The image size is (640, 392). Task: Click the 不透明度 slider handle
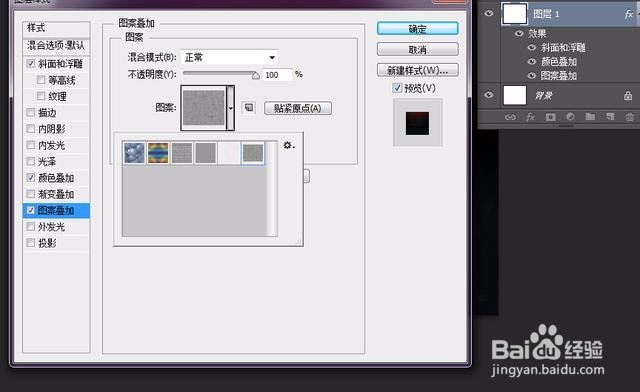coord(256,75)
